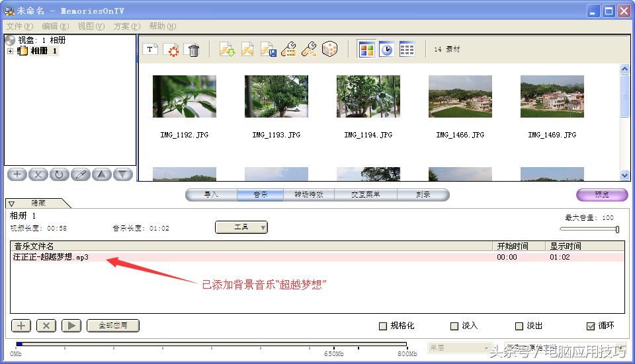Image resolution: width=635 pixels, height=364 pixels.
Task: Switch to 音乐 tab
Action: coord(261,194)
